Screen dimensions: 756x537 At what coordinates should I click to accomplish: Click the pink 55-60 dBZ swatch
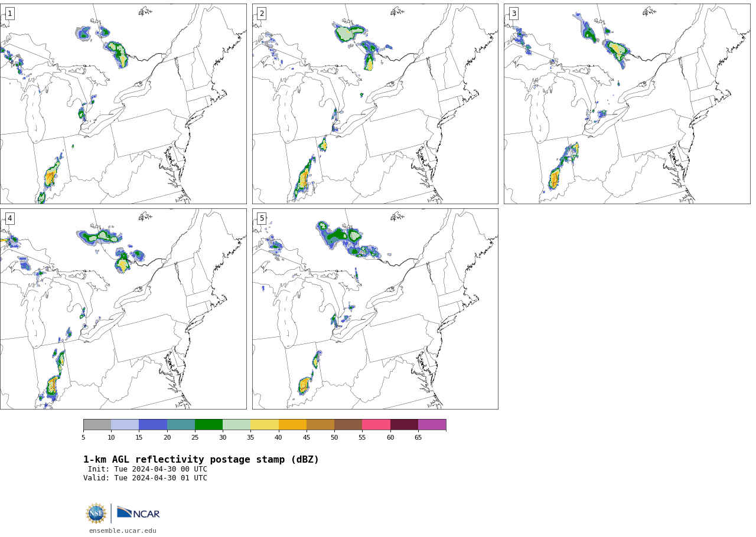click(376, 425)
